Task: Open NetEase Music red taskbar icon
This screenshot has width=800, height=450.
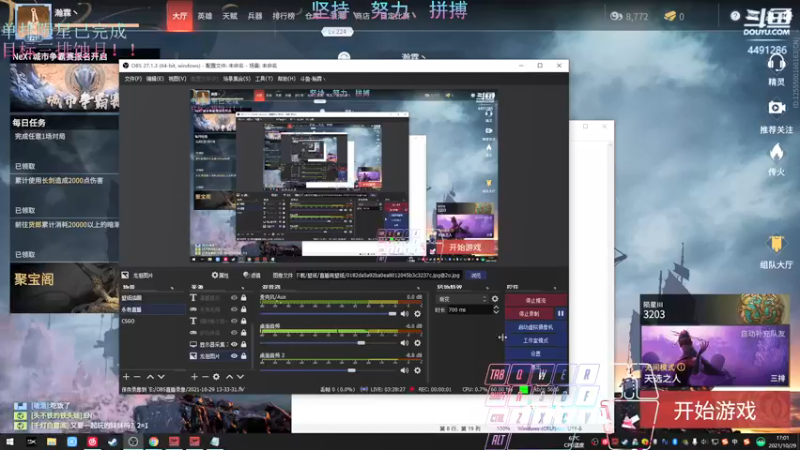Action: (x=92, y=441)
